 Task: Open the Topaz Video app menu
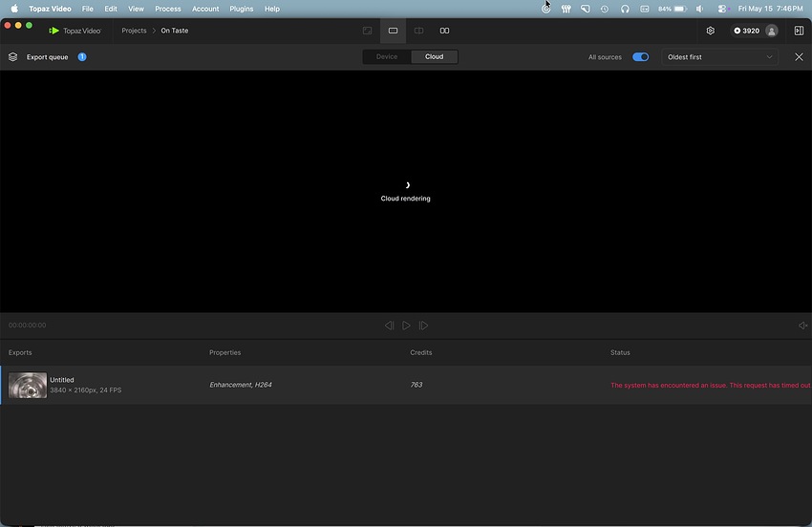[x=50, y=9]
